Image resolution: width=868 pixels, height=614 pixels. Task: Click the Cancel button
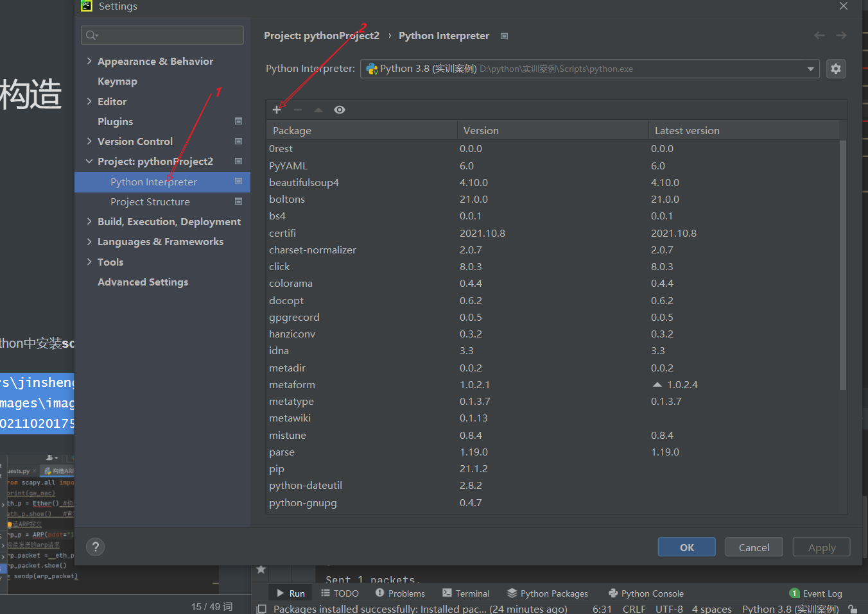tap(754, 547)
